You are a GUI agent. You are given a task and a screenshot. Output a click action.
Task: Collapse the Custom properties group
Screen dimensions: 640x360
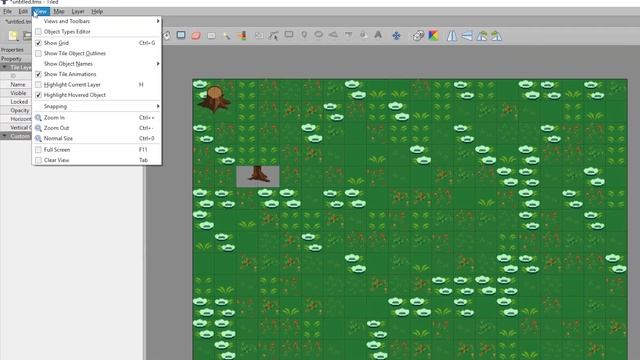click(x=4, y=136)
